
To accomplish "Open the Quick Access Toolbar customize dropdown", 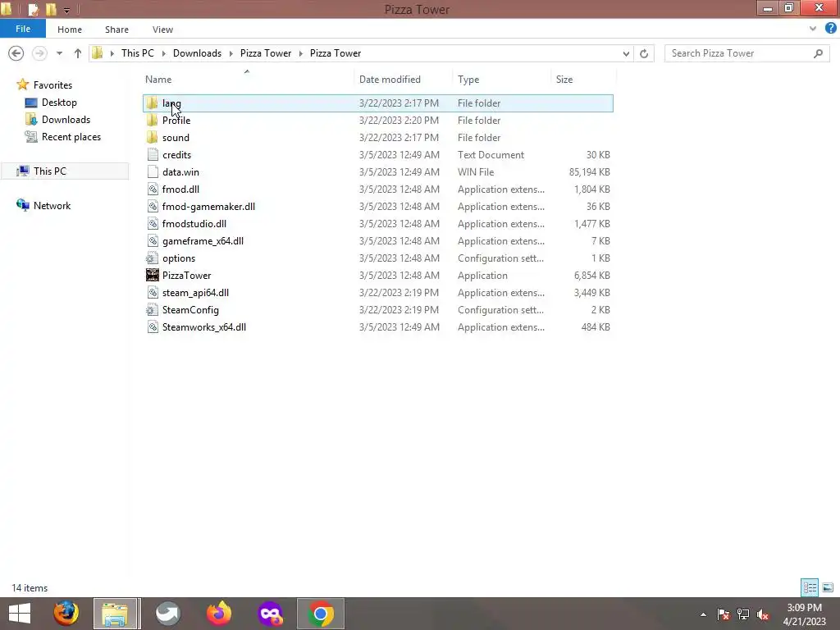I will click(x=67, y=10).
